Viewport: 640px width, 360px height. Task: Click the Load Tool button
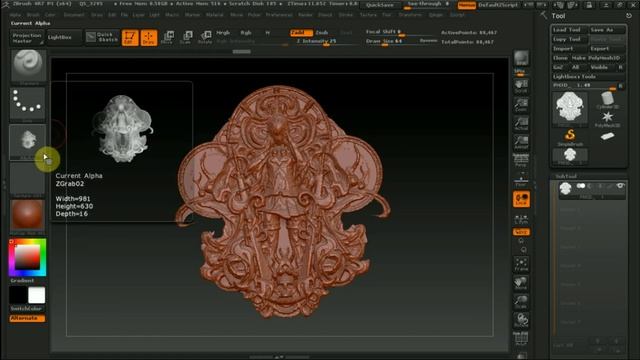569,30
